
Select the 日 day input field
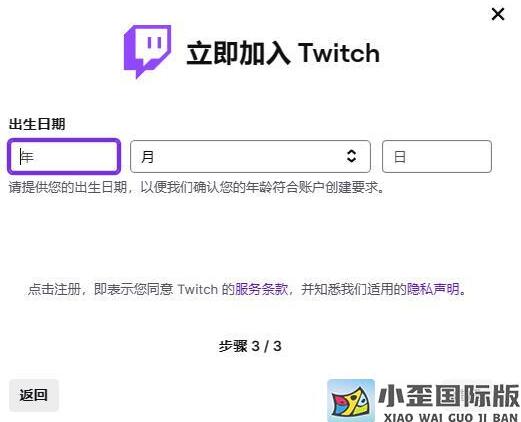(x=437, y=156)
